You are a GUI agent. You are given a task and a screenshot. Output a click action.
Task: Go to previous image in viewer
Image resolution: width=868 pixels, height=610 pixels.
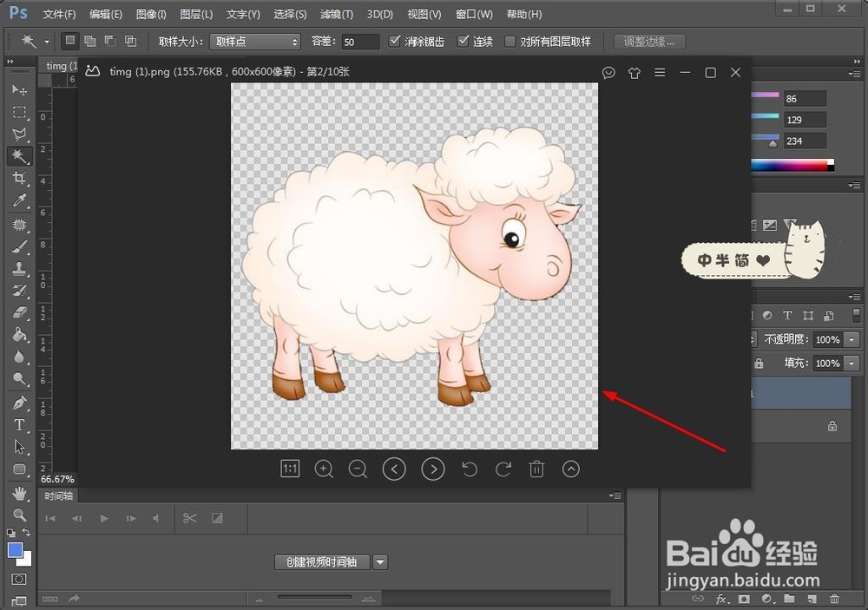(394, 469)
